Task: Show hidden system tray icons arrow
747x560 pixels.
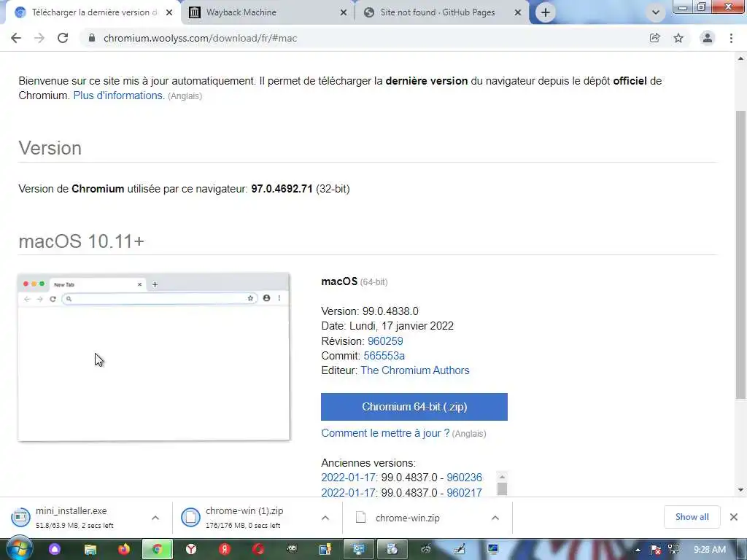Action: click(x=638, y=550)
